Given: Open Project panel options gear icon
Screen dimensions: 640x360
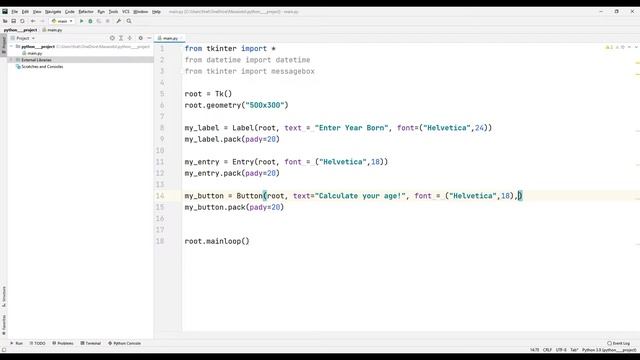Looking at the screenshot, I should (140, 38).
